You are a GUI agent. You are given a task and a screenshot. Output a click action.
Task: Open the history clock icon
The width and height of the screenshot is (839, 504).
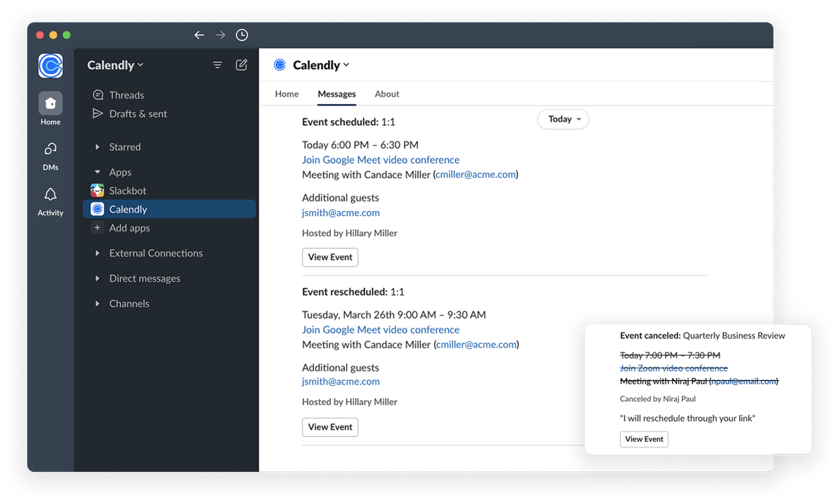click(242, 35)
